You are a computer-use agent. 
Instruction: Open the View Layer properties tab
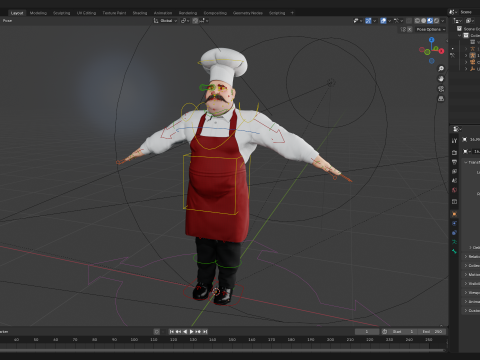(454, 171)
